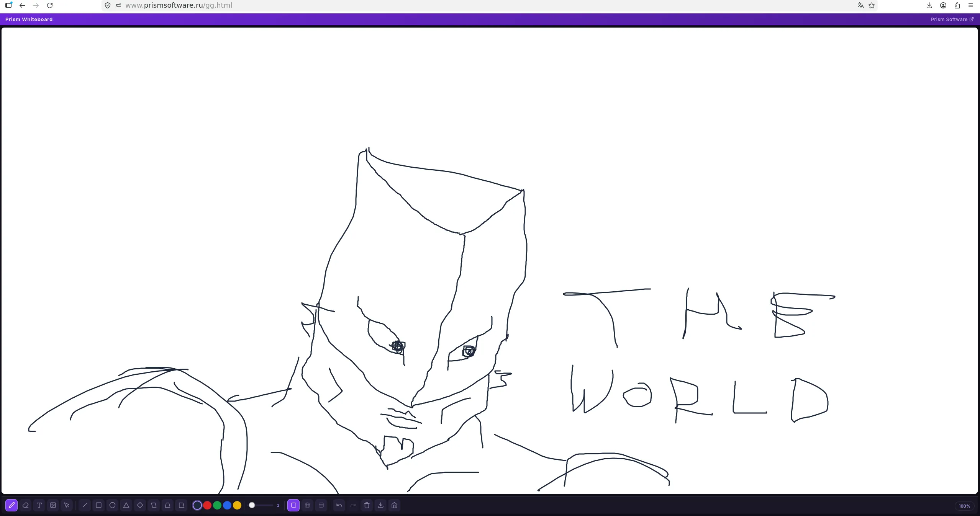The image size is (980, 516).
Task: Open the Insert Image tool
Action: [53, 505]
